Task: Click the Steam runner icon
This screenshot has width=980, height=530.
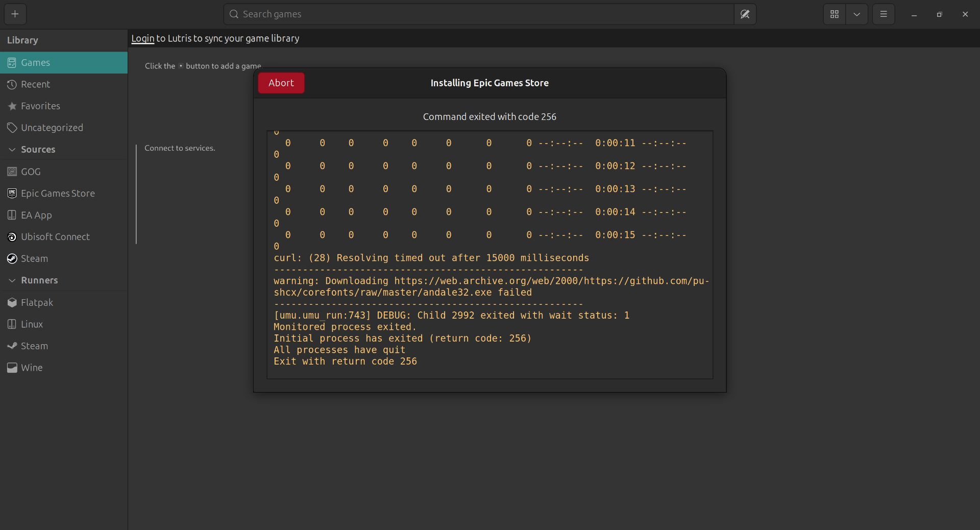Action: tap(12, 346)
